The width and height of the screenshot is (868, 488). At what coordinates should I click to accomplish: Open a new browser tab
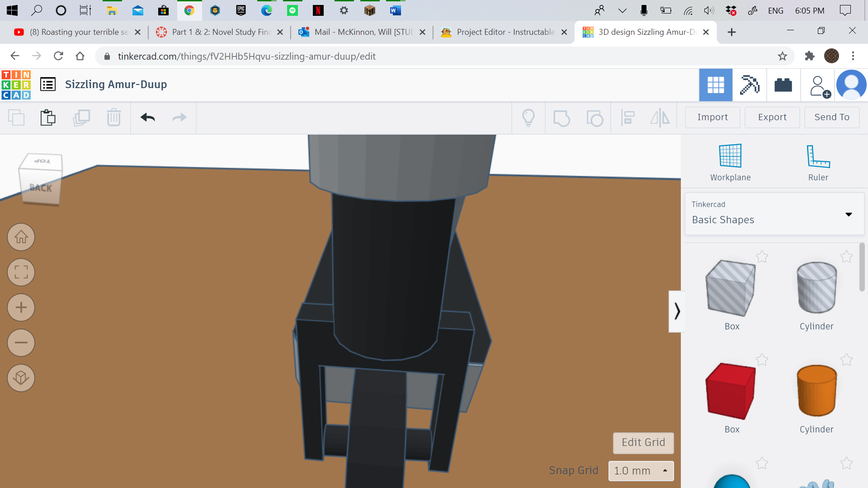tap(731, 32)
